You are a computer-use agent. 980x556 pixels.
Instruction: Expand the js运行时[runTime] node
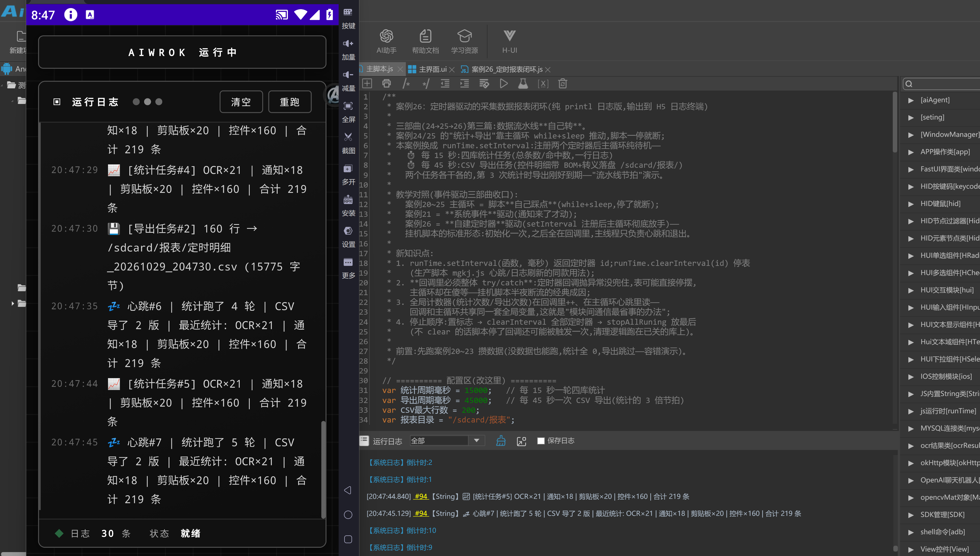[911, 411]
